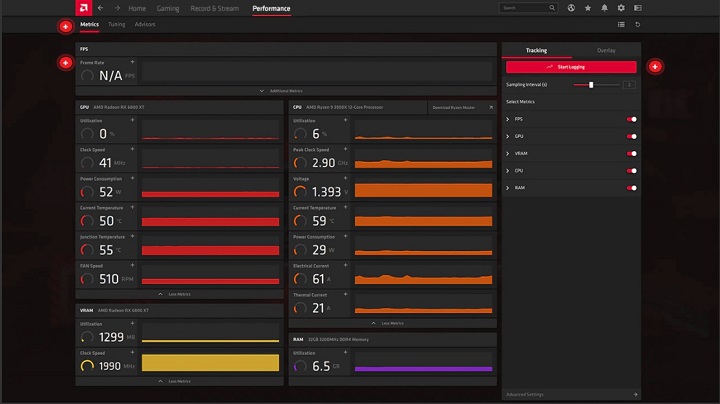Expand GPU row in Select Metrics
This screenshot has height=404, width=720.
pos(508,136)
